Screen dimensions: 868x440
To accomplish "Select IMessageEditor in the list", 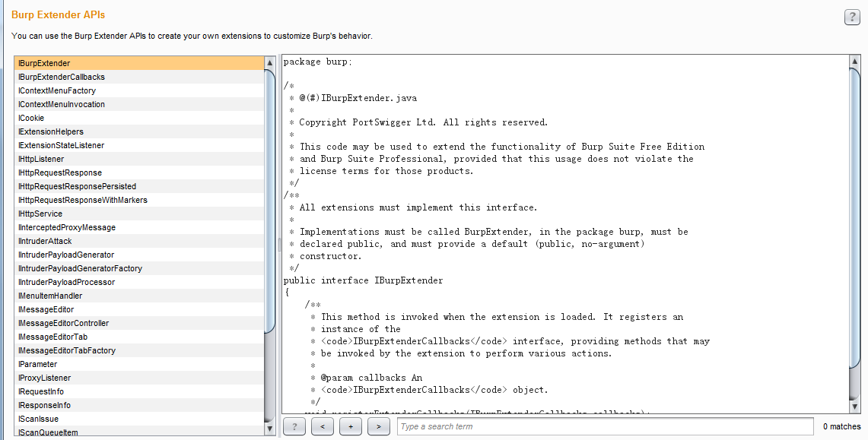I will (x=139, y=309).
